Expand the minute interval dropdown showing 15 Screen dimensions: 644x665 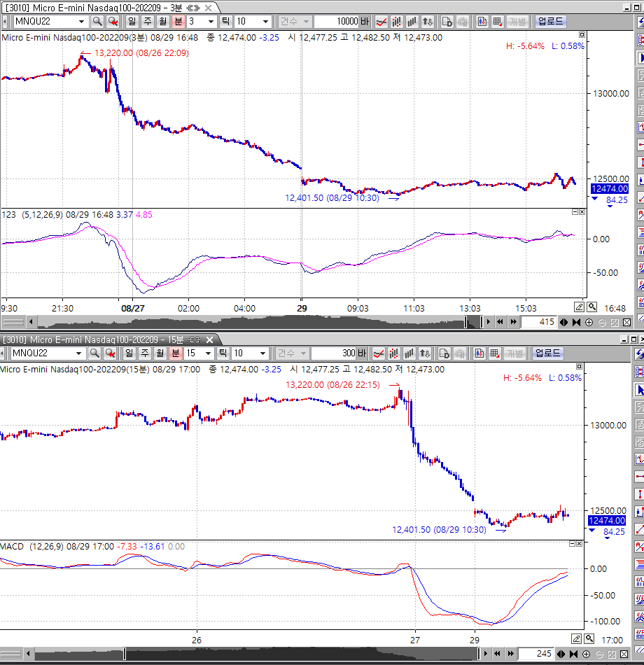coord(209,353)
